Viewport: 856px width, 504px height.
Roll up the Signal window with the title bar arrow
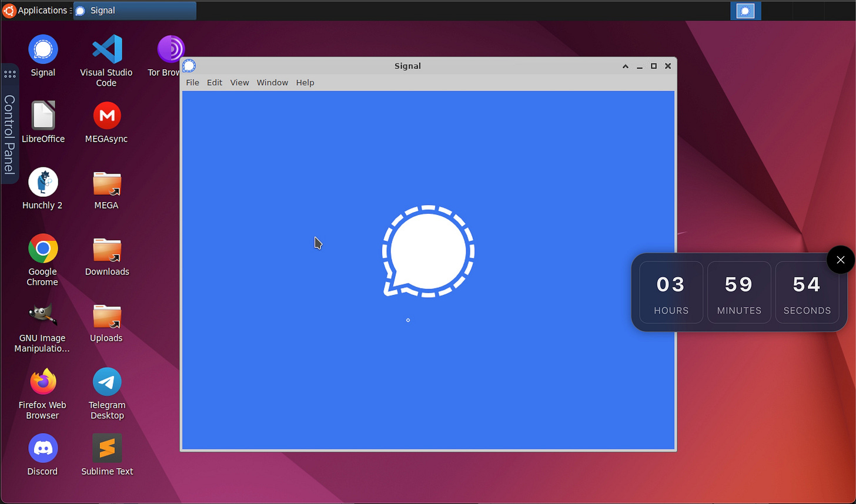pyautogui.click(x=626, y=66)
